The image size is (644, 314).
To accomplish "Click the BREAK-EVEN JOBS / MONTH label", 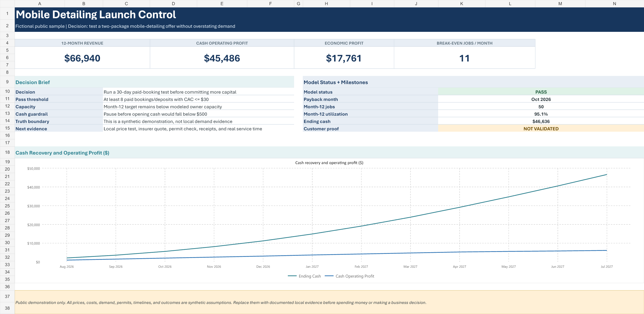I will tap(465, 43).
